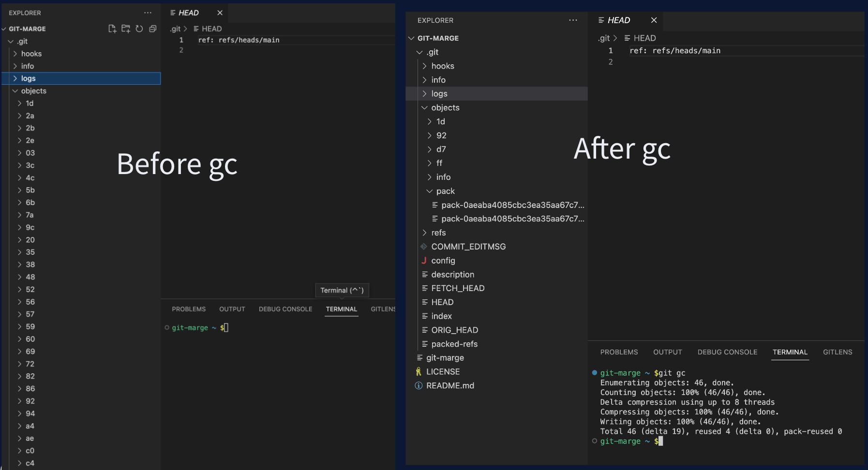Click the info icon beside README.md
868x470 pixels.
pos(418,385)
